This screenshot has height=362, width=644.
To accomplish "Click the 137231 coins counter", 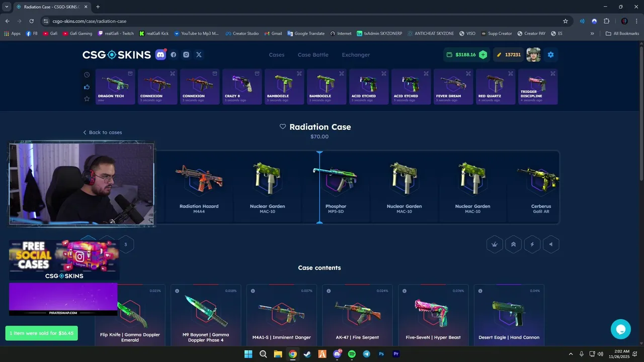I will 509,55.
